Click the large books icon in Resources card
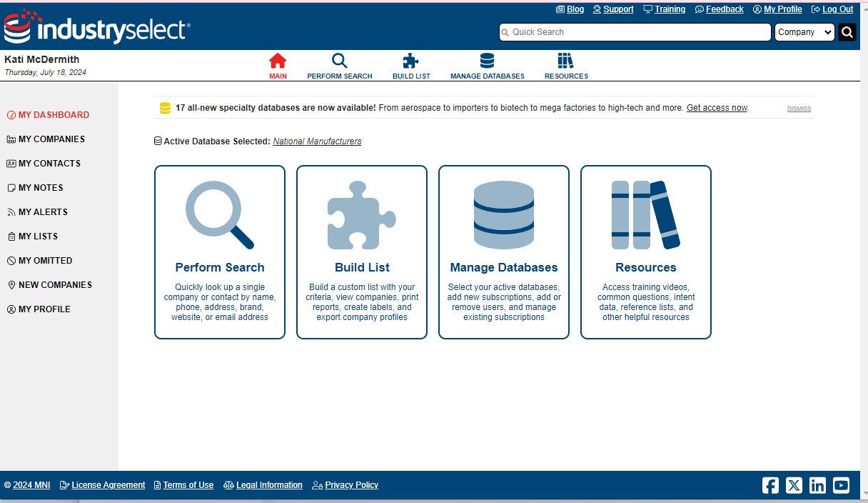The height and width of the screenshot is (503, 868). 646,215
